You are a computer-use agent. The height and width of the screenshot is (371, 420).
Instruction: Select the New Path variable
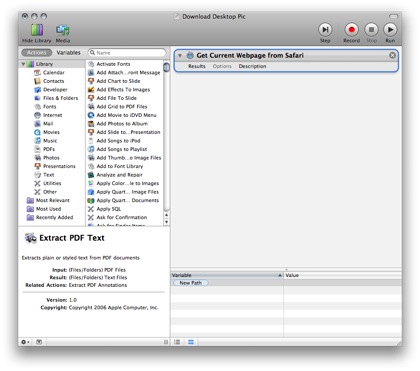click(191, 283)
